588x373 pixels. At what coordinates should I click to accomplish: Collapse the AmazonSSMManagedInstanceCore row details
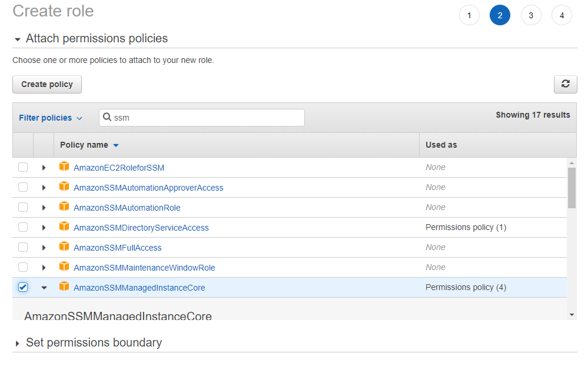pos(44,288)
